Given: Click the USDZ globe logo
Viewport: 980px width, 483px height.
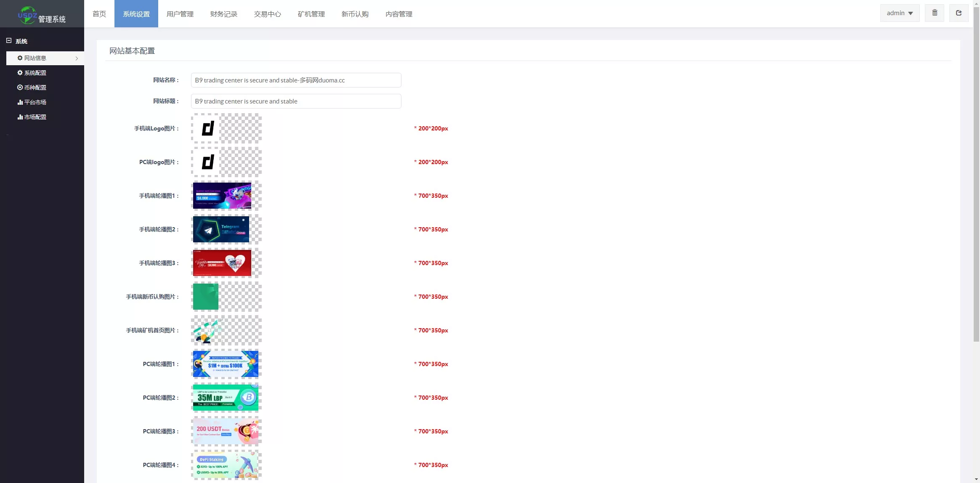Looking at the screenshot, I should click(x=27, y=15).
